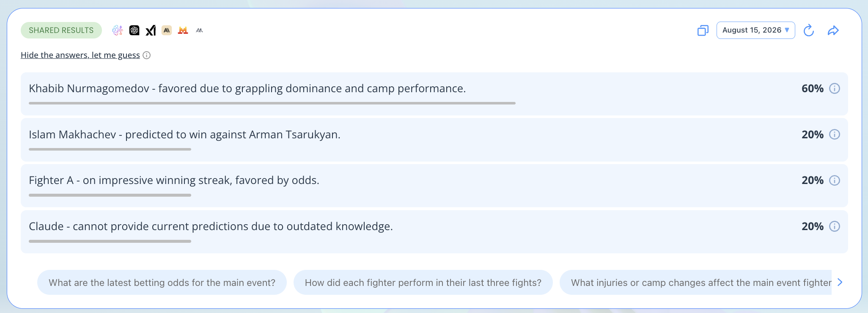Click the Mistral model logo icon

[183, 30]
